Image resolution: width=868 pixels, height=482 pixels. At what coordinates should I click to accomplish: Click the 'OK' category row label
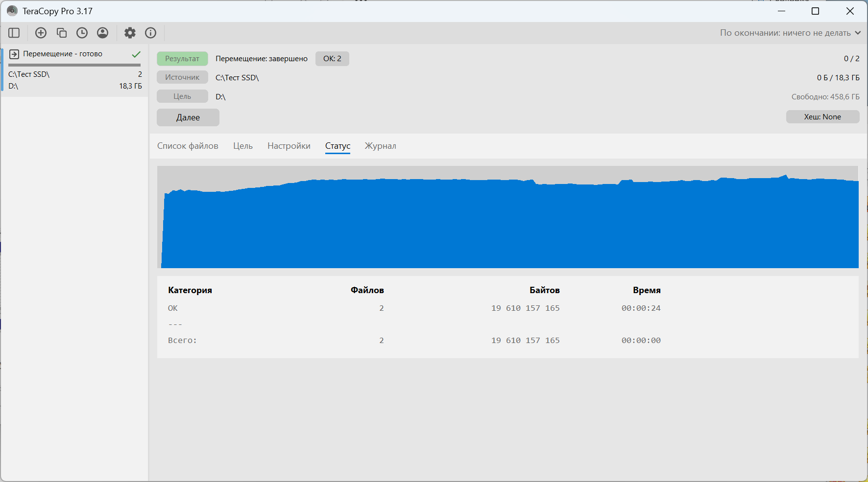point(173,308)
